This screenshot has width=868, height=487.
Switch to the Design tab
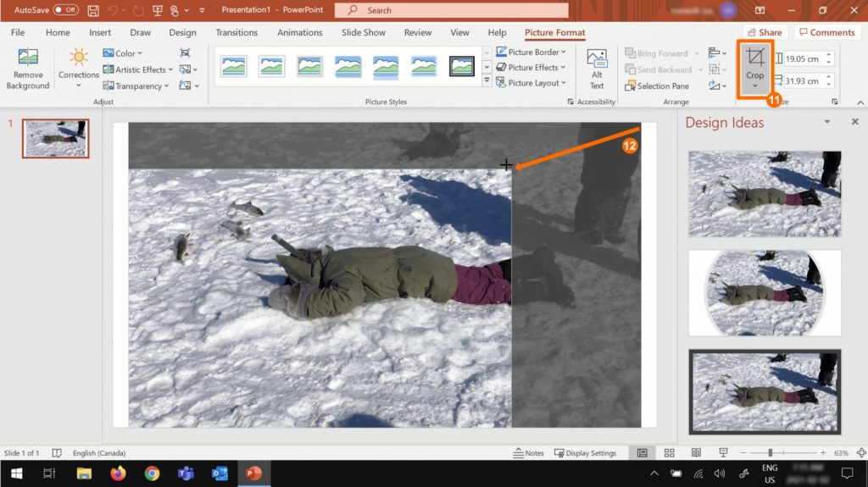point(182,32)
